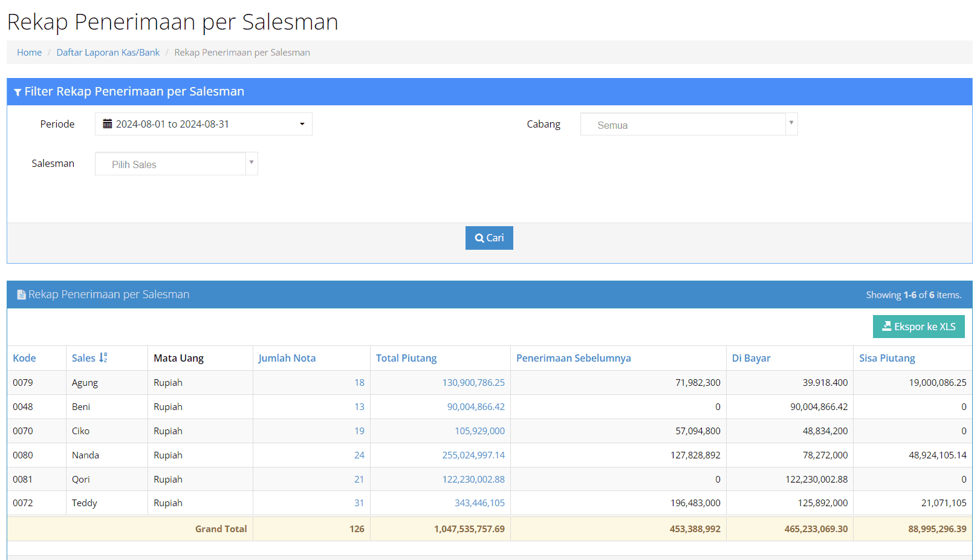Click grand total sisa 88,995,296.39
980x560 pixels.
coord(937,529)
